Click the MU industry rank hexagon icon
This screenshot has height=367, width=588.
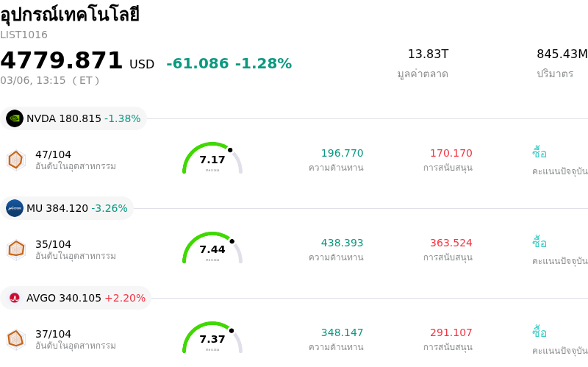coord(15,249)
